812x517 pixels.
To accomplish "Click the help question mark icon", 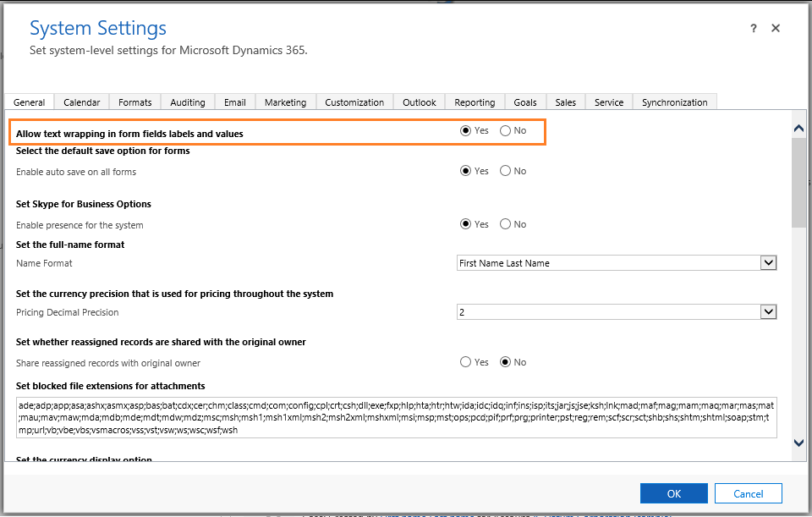I will coord(753,29).
